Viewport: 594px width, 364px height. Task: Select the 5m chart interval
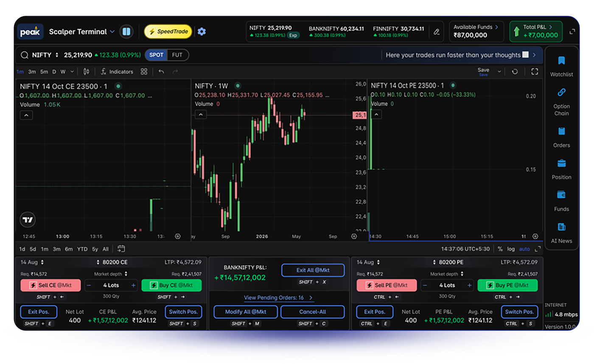pyautogui.click(x=44, y=72)
